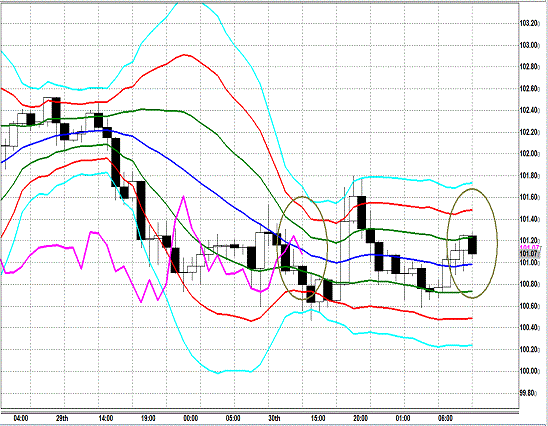Click the 102.40 price scale value
Screen dimensions: 548x426
click(x=530, y=110)
